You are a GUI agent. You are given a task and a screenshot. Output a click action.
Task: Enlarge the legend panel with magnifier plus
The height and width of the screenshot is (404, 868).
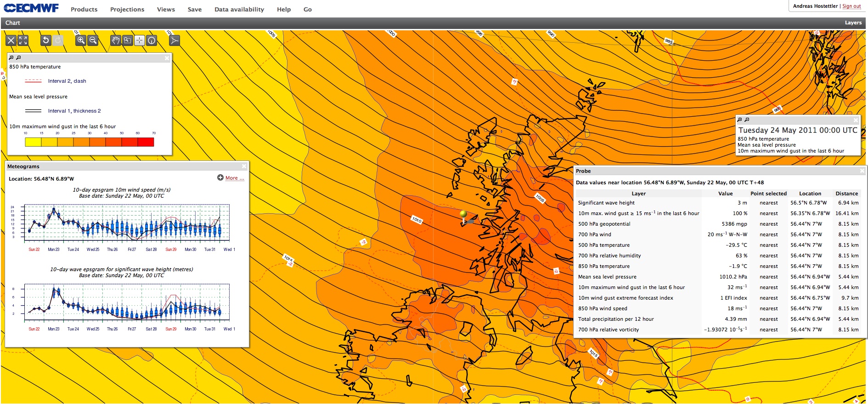11,57
